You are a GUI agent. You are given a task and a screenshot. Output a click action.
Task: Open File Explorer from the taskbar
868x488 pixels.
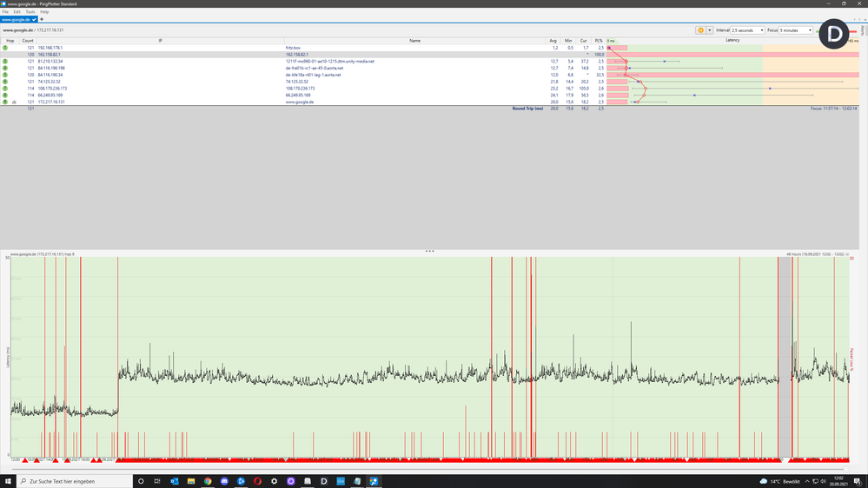(x=190, y=481)
